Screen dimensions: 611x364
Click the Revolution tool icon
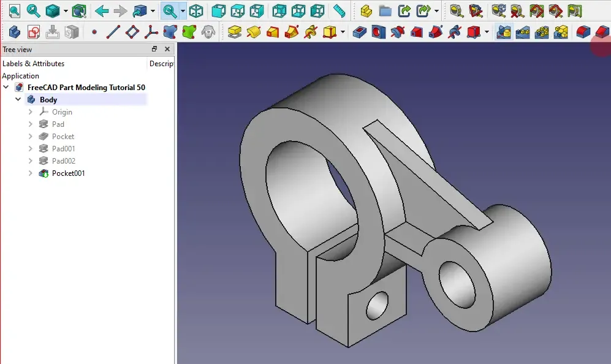pyautogui.click(x=253, y=32)
